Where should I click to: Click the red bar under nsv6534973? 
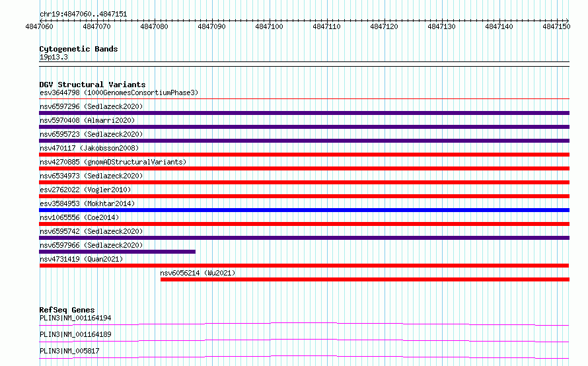304,182
